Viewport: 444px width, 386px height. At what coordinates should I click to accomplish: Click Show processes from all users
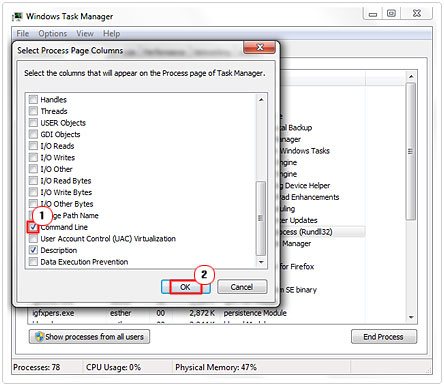(89, 337)
